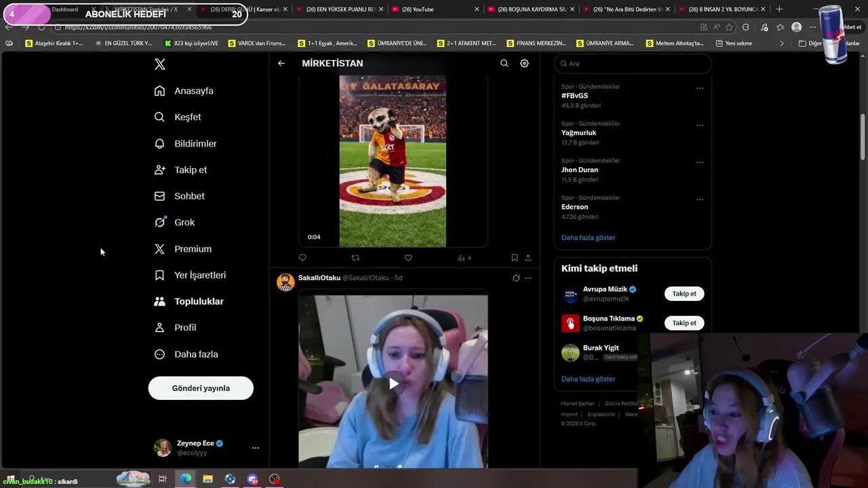This screenshot has width=868, height=488.
Task: Open trending topic Jhon Duran
Action: click(x=580, y=170)
